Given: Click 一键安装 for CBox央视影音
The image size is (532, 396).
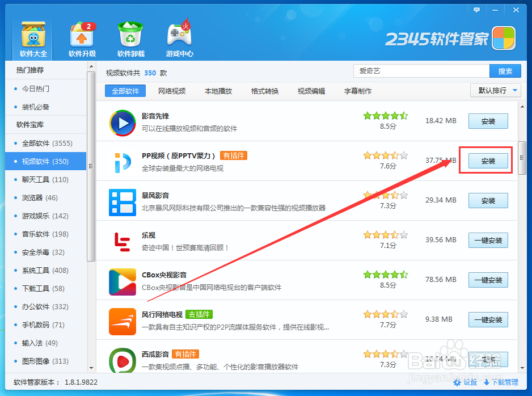Looking at the screenshot, I should click(x=488, y=280).
